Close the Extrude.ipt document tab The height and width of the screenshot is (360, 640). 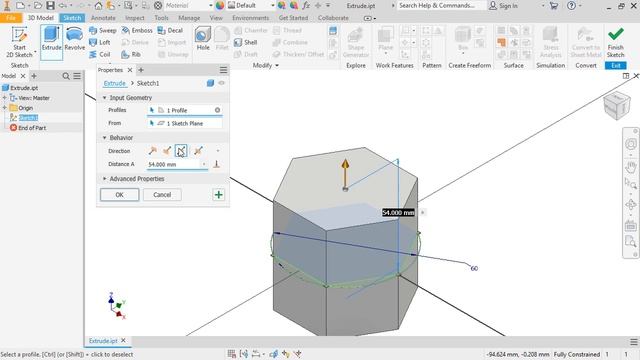[x=123, y=340]
